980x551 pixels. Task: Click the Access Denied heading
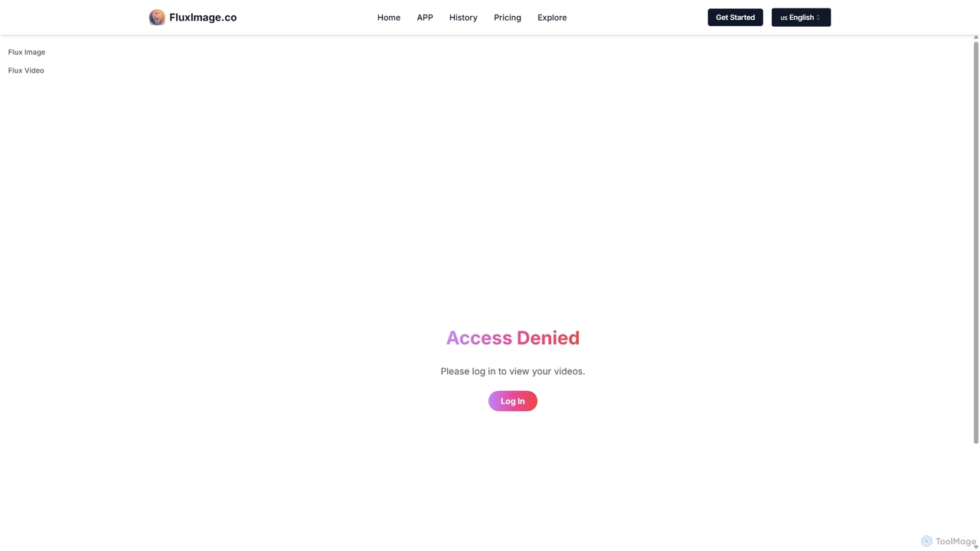pyautogui.click(x=513, y=338)
